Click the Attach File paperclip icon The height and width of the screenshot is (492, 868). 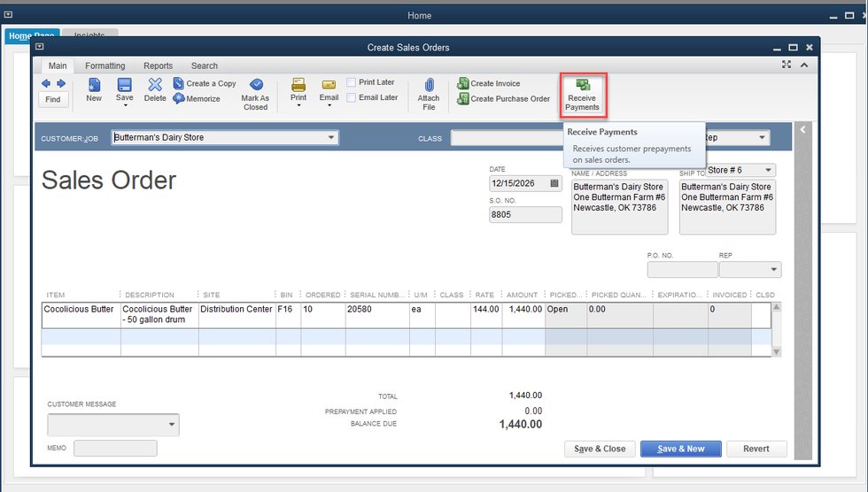(x=429, y=86)
